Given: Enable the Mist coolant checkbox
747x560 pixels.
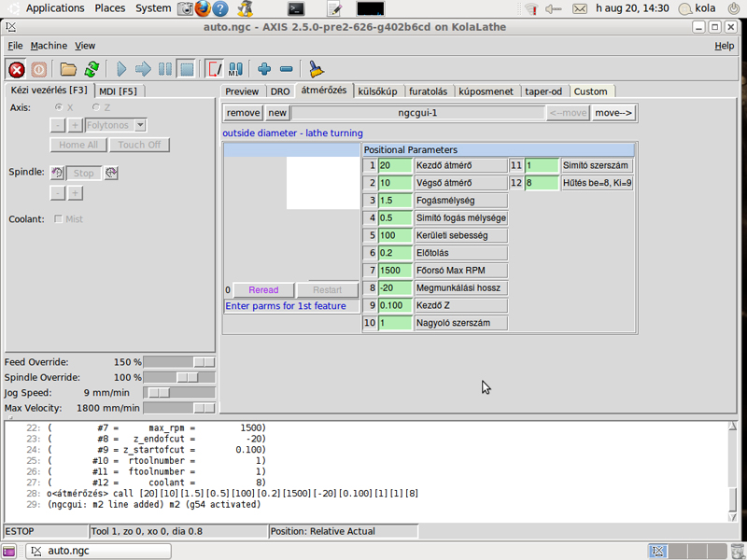Looking at the screenshot, I should [60, 218].
